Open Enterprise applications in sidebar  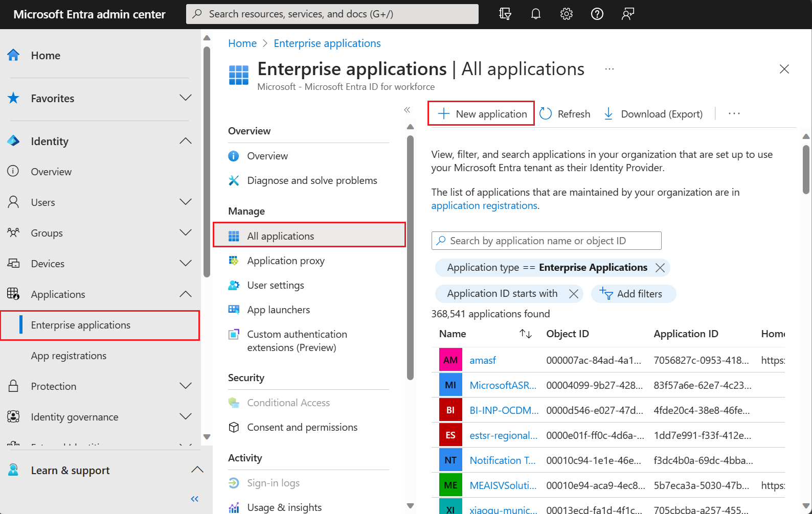click(100, 325)
